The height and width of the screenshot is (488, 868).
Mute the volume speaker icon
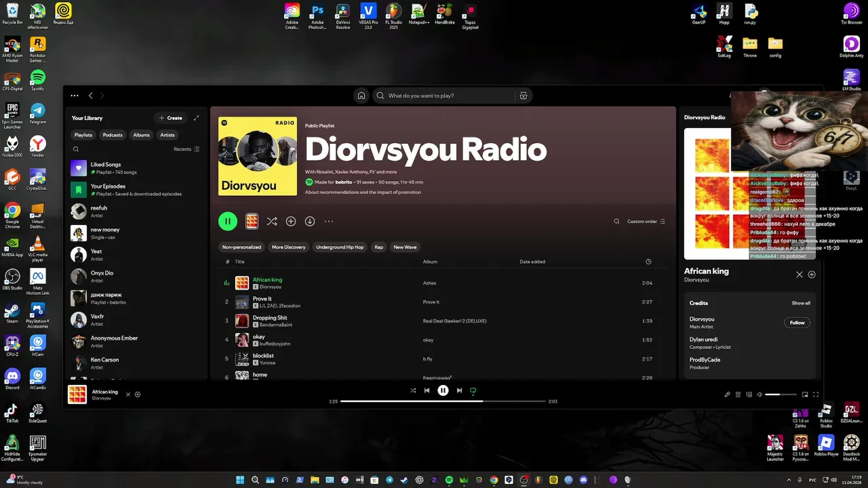pos(759,394)
